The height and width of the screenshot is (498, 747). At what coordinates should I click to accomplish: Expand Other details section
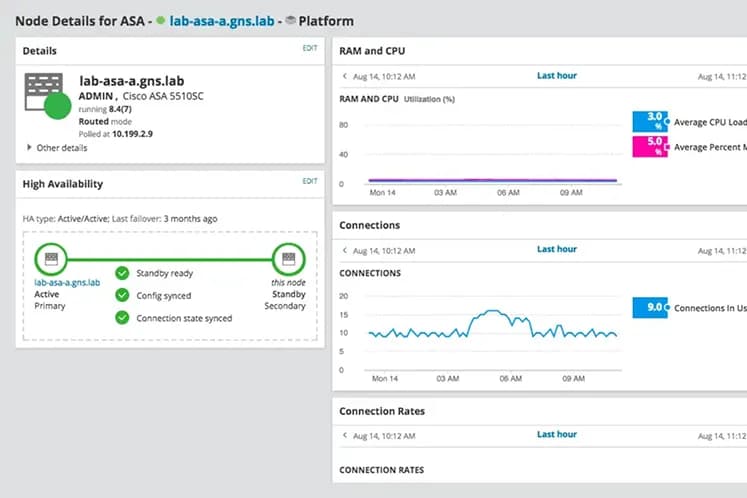pos(57,148)
